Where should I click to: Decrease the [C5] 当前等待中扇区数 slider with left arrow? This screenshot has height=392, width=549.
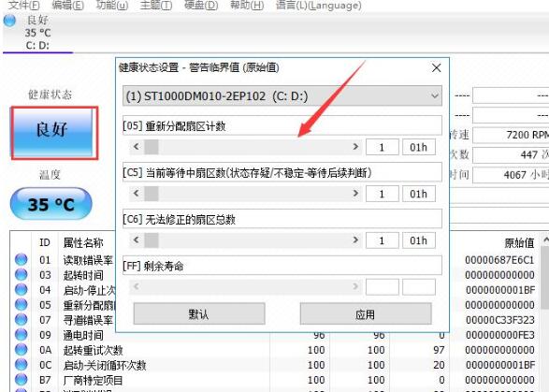[x=137, y=194]
